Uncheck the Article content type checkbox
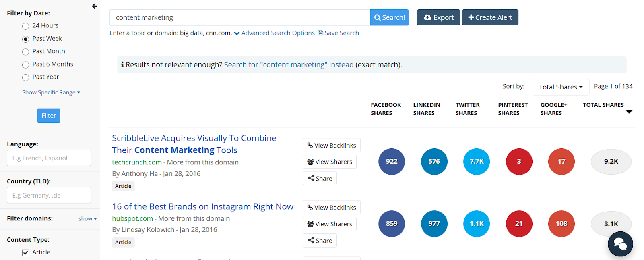644x260 pixels. [x=26, y=253]
